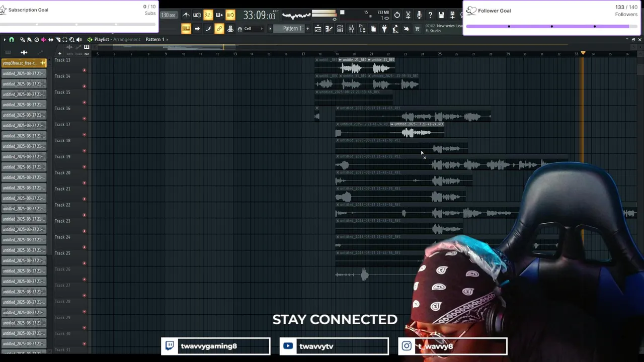This screenshot has height=362, width=644.
Task: Select the Draw pencil tool
Action: tap(22, 39)
